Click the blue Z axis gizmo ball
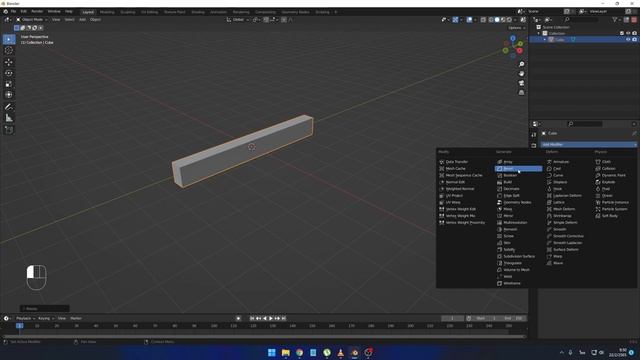Image resolution: width=640 pixels, height=360 pixels. (x=513, y=38)
